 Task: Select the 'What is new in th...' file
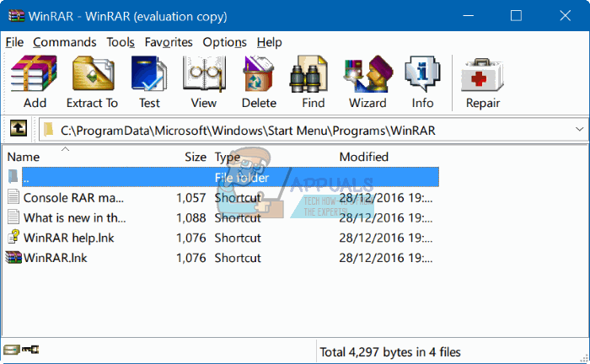tap(74, 217)
